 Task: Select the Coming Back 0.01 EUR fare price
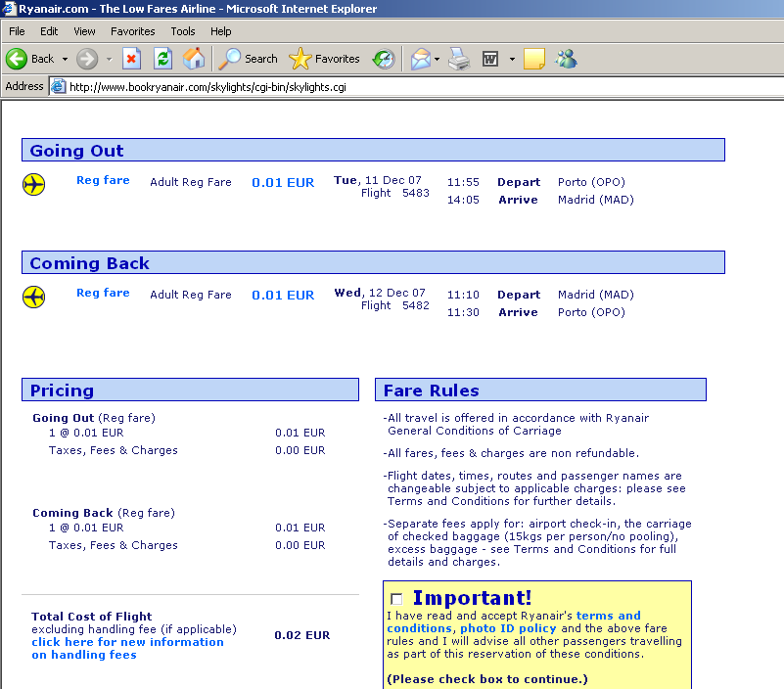pos(283,295)
